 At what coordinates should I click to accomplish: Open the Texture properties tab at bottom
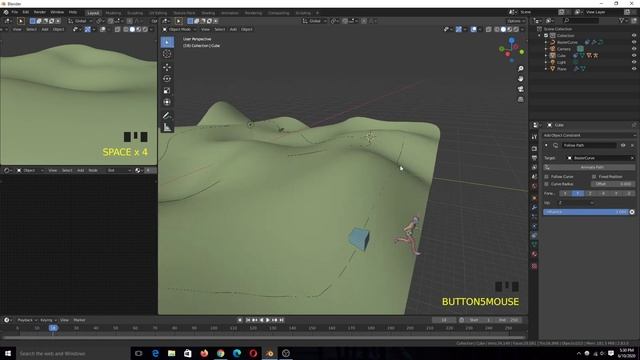(534, 267)
